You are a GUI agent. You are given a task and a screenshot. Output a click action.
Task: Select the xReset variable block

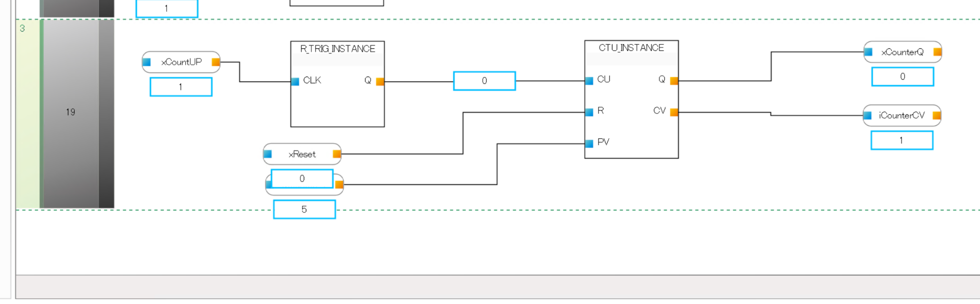tap(302, 154)
